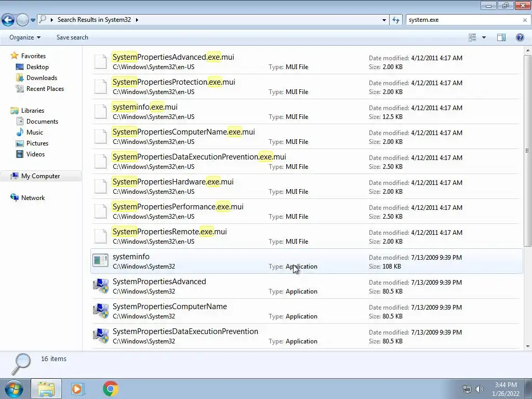
Task: Change the view with the view icon
Action: (x=472, y=37)
